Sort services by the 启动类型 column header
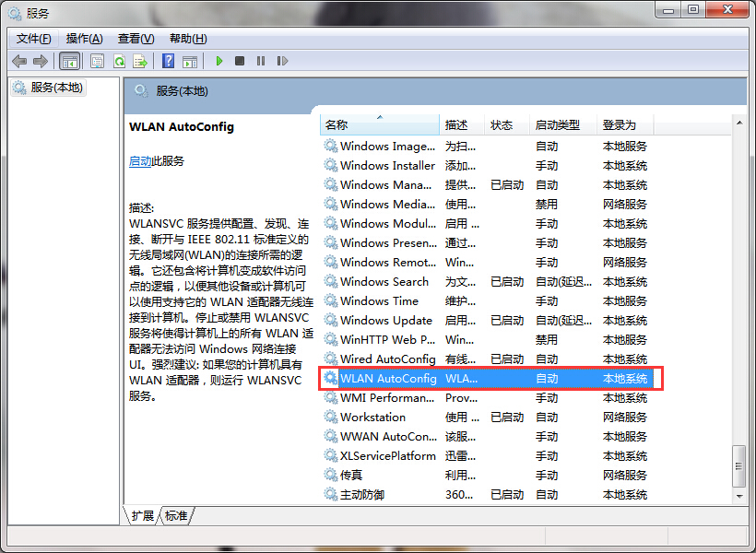 pos(558,124)
